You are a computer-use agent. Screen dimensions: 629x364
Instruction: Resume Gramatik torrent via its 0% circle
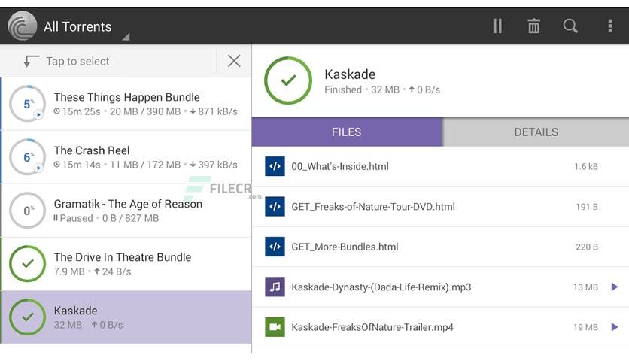[27, 210]
